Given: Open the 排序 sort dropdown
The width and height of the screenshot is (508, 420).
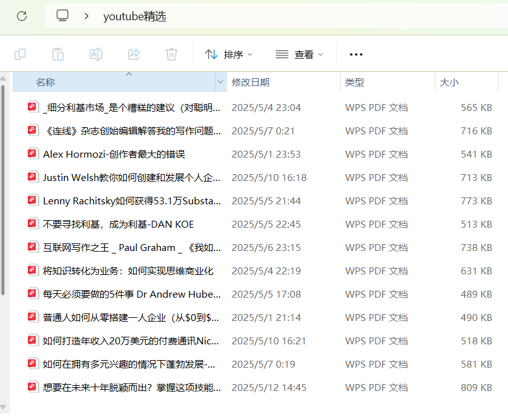Looking at the screenshot, I should coord(228,55).
